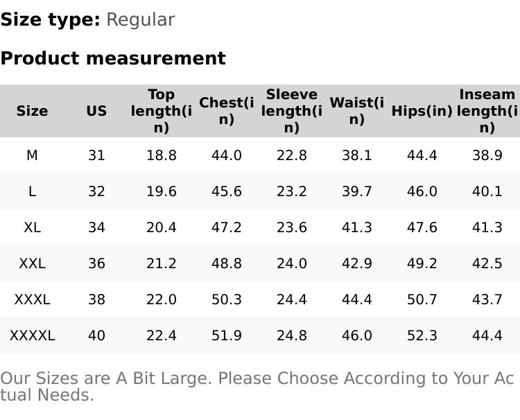Click the US size 40 cell

[x=96, y=335]
